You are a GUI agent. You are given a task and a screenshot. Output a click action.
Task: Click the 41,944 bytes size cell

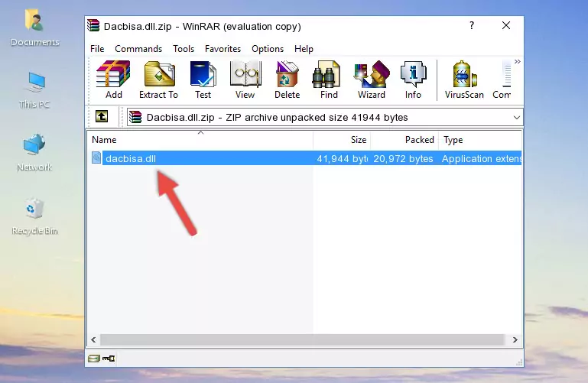[x=342, y=158]
